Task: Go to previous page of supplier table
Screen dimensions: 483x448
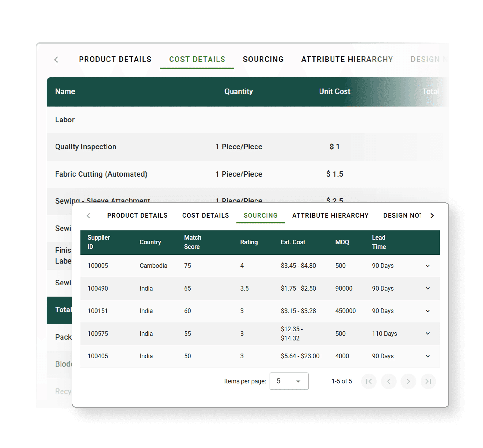Action: pos(388,381)
